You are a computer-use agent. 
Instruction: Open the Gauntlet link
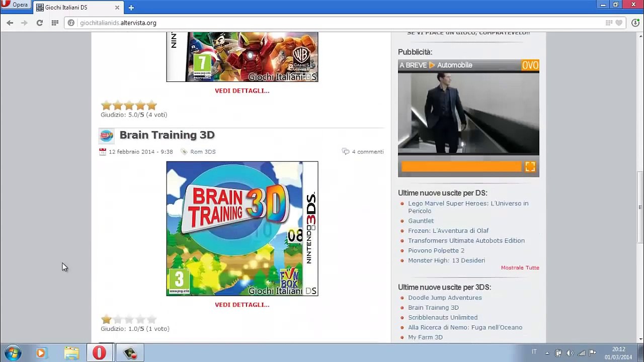click(x=421, y=221)
